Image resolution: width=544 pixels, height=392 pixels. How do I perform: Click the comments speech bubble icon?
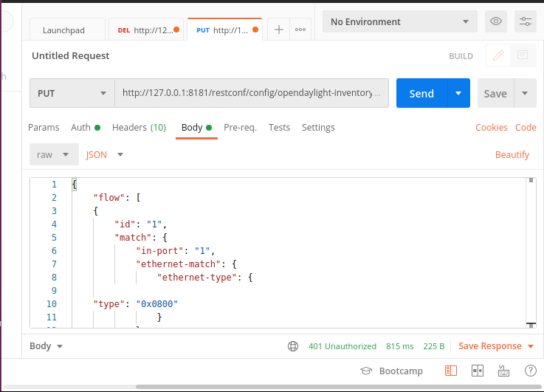[523, 55]
